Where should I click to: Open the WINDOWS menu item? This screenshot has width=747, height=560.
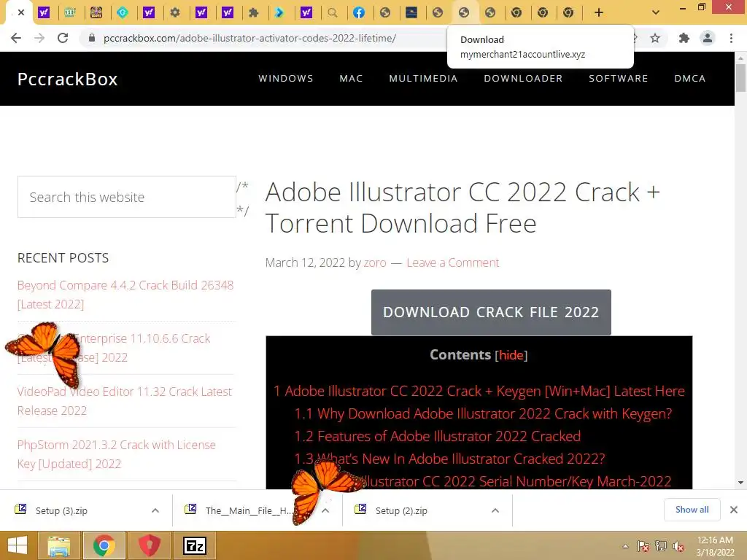pyautogui.click(x=286, y=78)
